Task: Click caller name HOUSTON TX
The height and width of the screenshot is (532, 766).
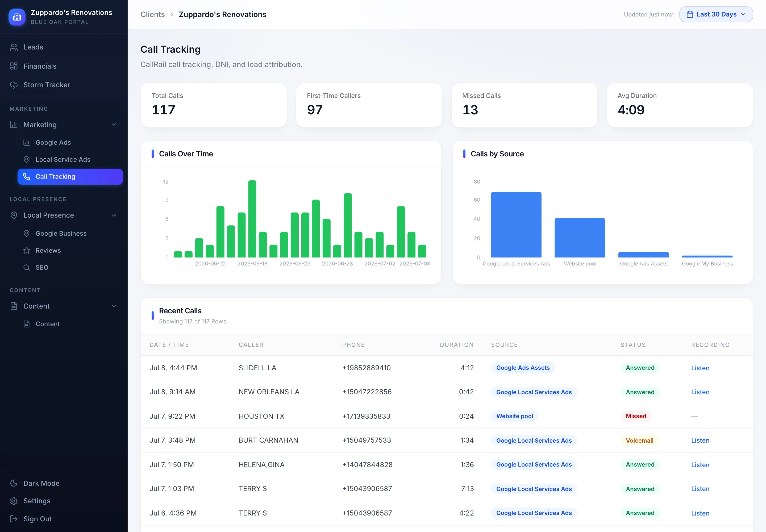Action: click(261, 416)
